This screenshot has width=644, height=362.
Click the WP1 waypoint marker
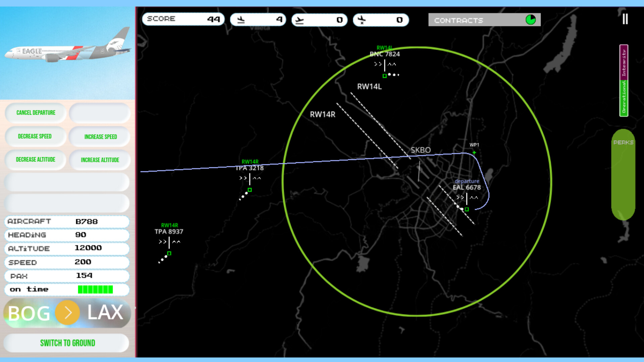(474, 153)
